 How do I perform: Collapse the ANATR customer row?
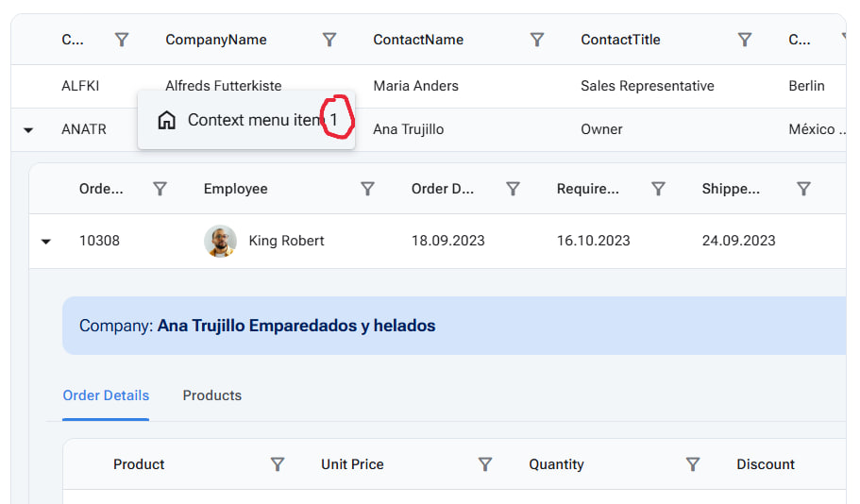click(x=28, y=130)
